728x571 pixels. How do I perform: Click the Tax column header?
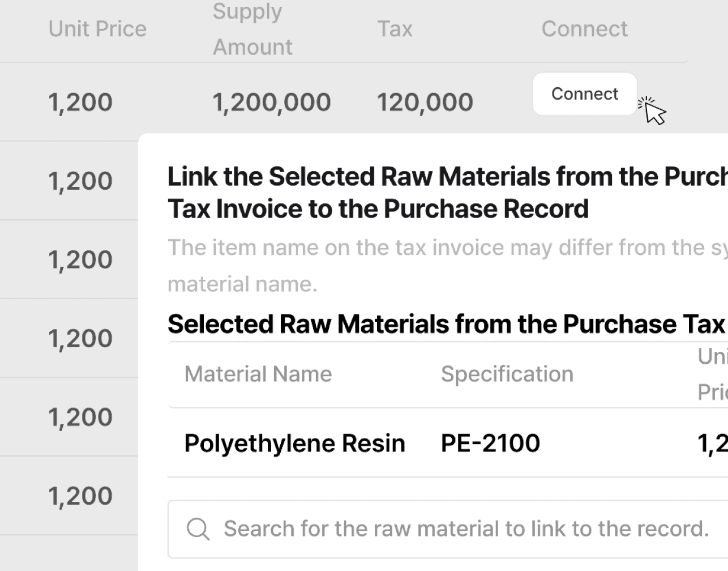coord(395,29)
